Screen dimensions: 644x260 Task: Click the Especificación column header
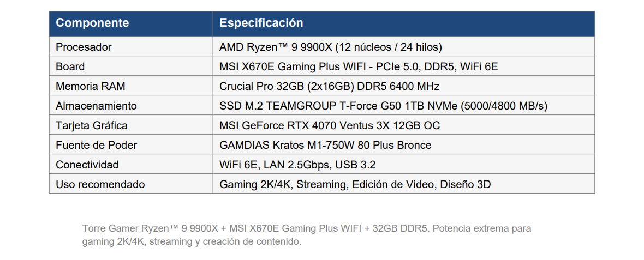(x=404, y=24)
